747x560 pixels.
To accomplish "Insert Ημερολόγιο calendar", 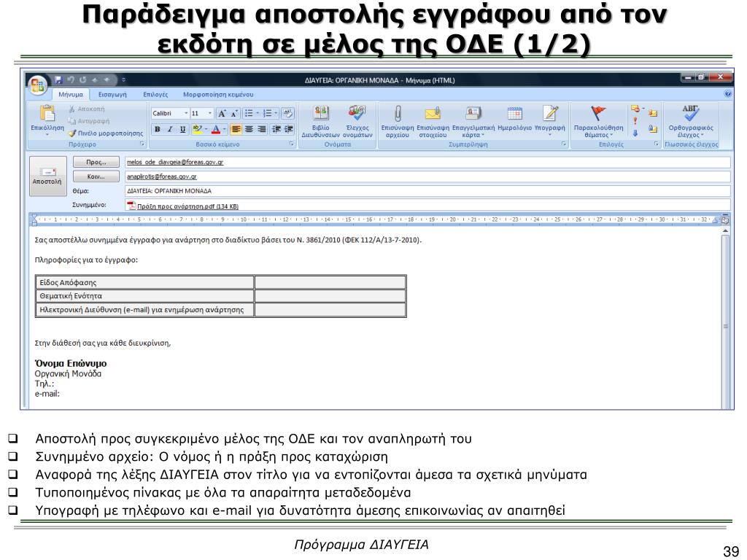I will pyautogui.click(x=514, y=118).
